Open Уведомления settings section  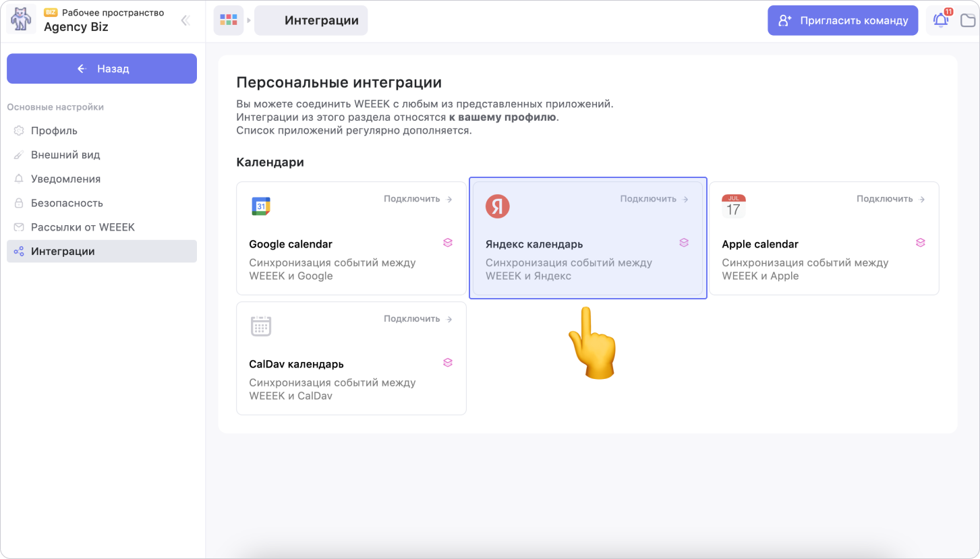click(65, 179)
